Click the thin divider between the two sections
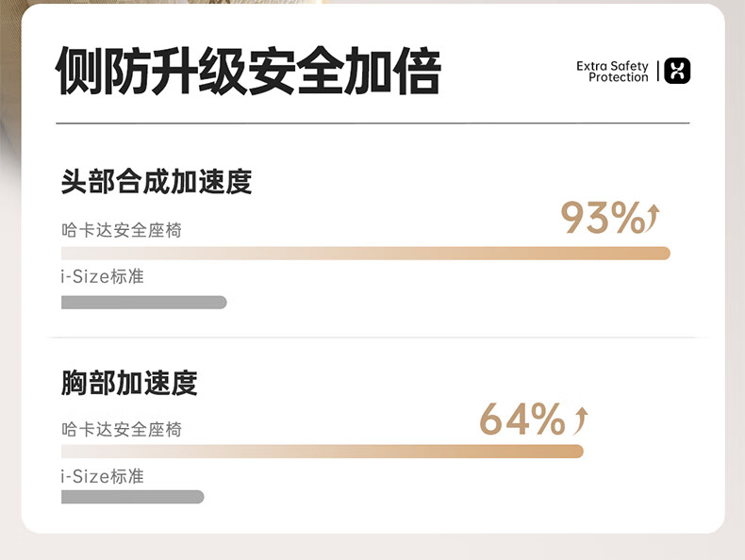 click(x=372, y=338)
